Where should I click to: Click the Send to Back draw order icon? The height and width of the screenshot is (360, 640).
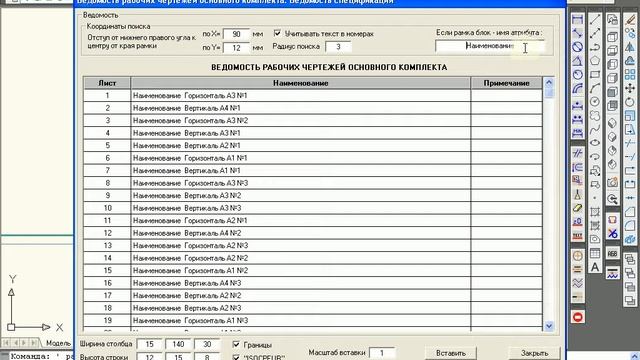tap(630, 273)
